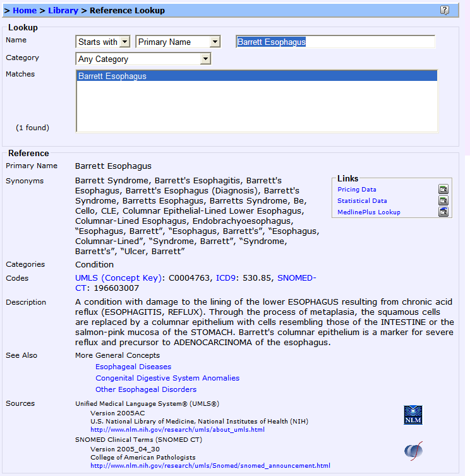Click 'College of American Pathologists' text
The width and height of the screenshot is (470, 476).
pos(143,458)
